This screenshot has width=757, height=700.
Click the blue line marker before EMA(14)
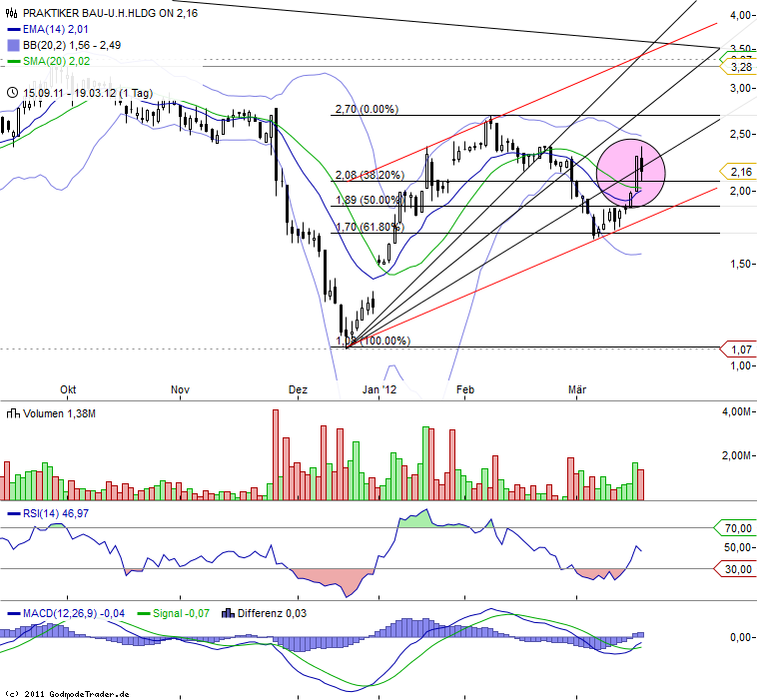coord(14,29)
